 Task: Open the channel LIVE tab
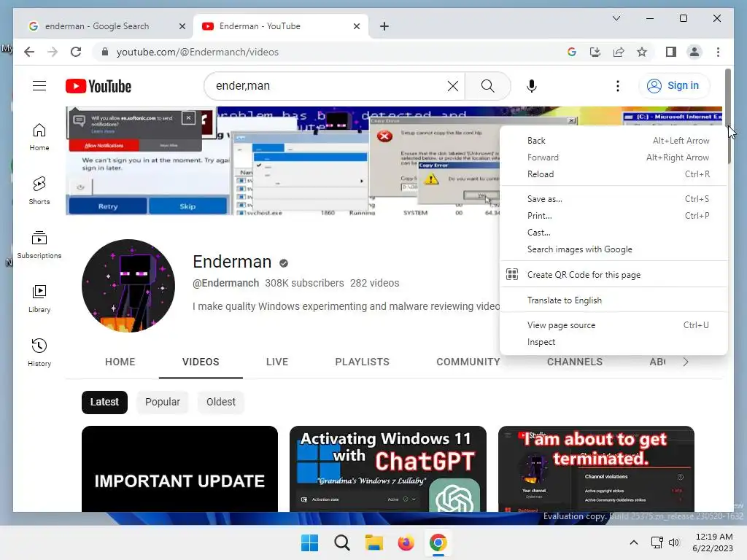276,362
